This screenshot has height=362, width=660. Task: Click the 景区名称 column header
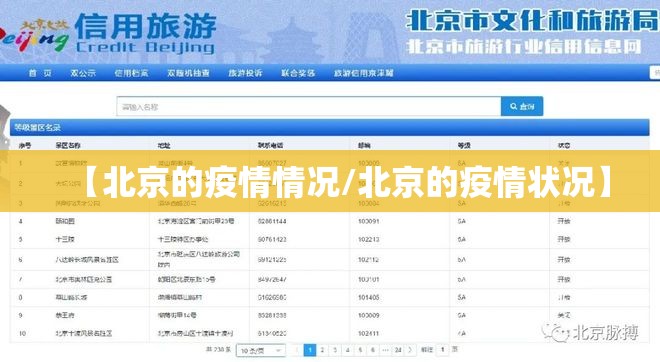coord(68,146)
